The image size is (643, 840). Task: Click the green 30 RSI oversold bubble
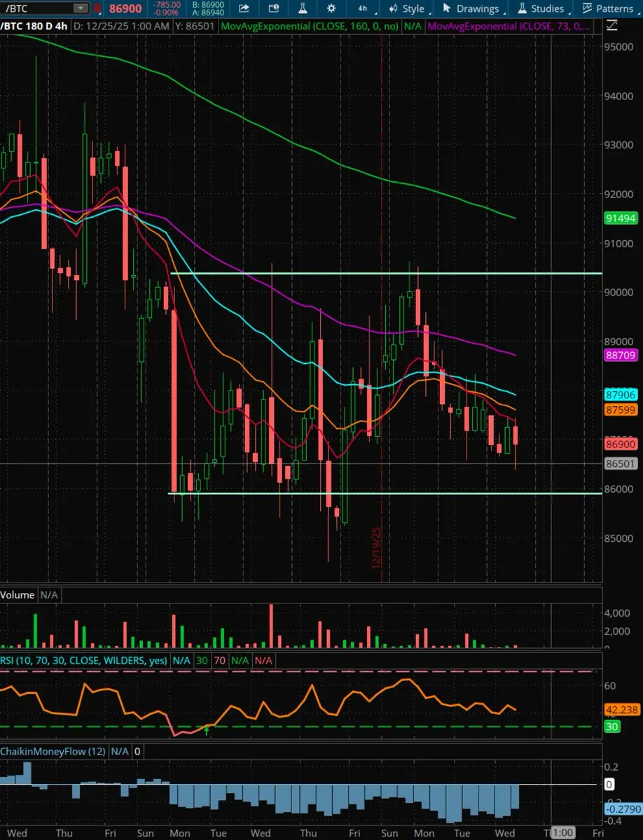613,727
